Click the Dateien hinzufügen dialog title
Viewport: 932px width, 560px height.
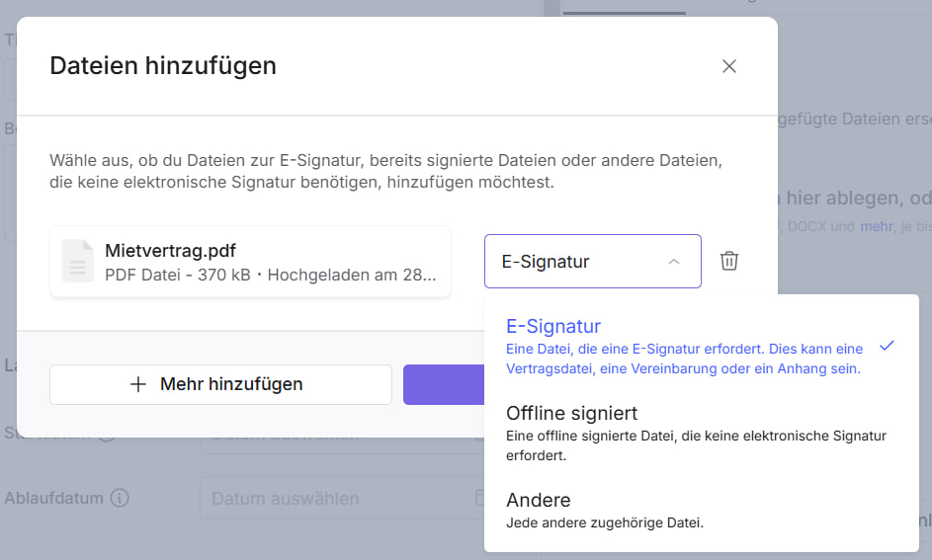[x=163, y=66]
